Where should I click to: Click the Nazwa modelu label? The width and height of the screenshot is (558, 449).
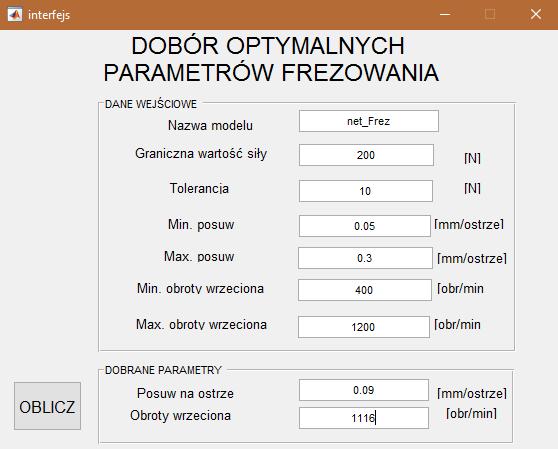pyautogui.click(x=210, y=125)
